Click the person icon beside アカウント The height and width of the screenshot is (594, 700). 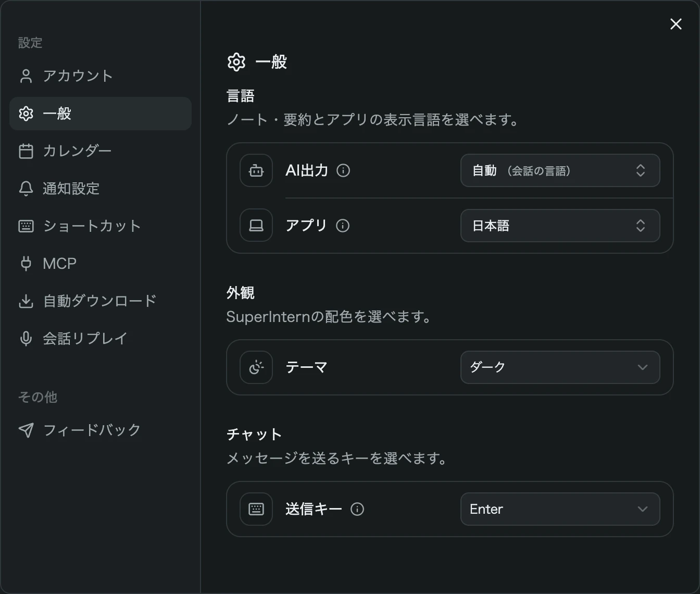point(26,76)
